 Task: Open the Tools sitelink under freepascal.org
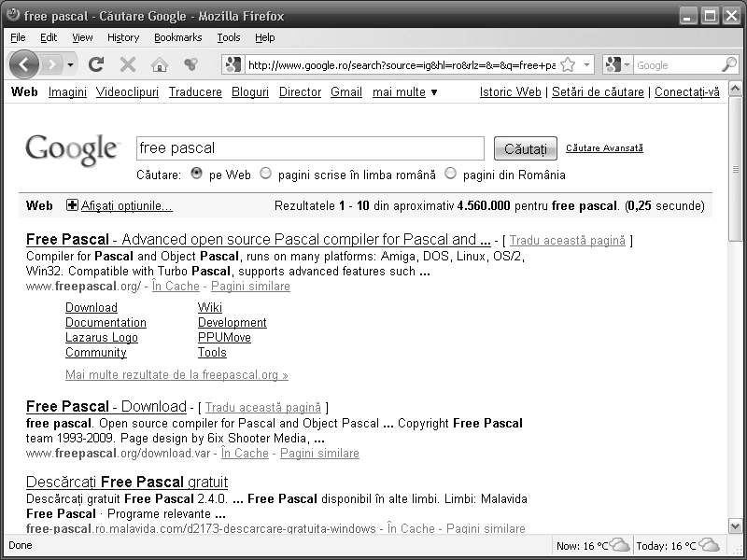212,353
